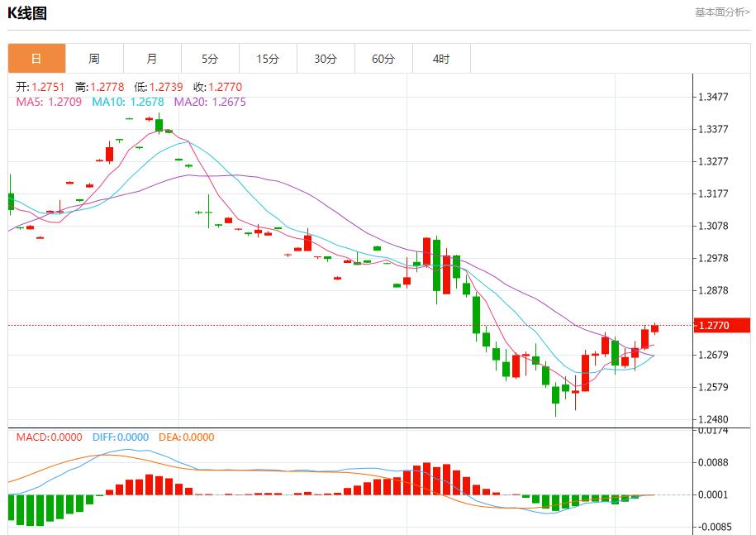This screenshot has height=535, width=756.
Task: Open the 基本面分析 link
Action: click(x=722, y=12)
